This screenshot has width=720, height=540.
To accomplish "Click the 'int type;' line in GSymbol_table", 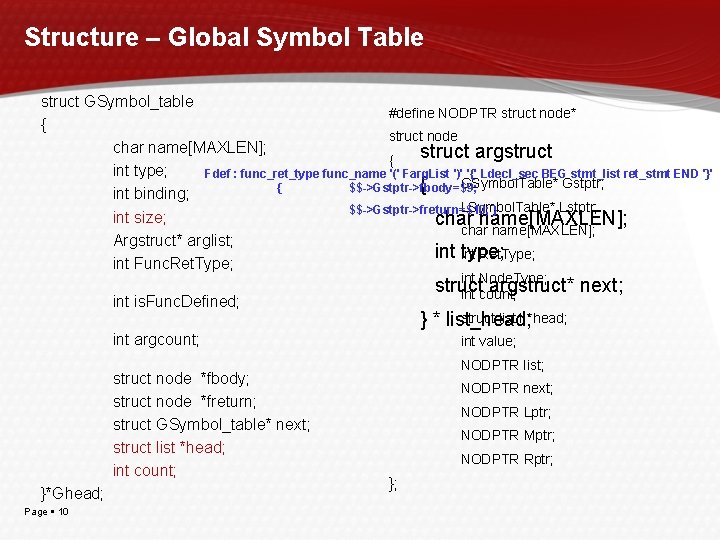I will (140, 171).
